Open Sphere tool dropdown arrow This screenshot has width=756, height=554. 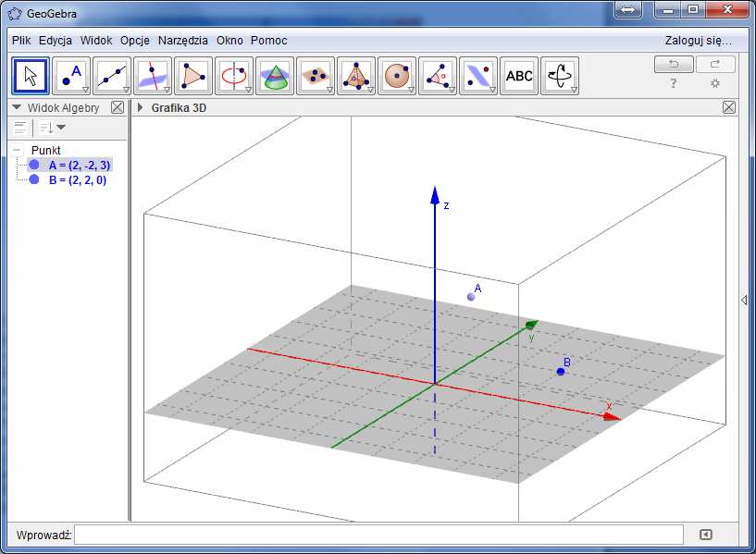[411, 90]
